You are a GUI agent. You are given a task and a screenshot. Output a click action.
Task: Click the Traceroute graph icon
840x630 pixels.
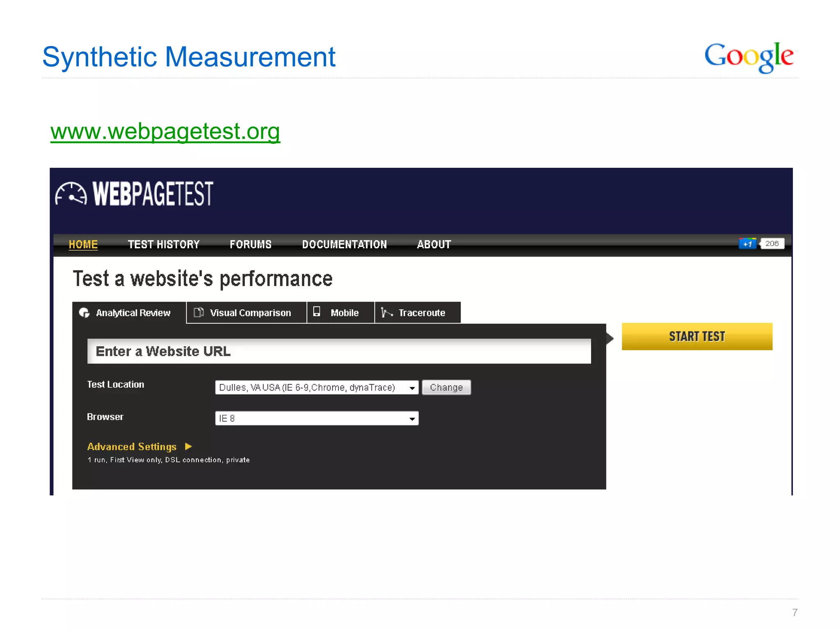click(x=386, y=313)
